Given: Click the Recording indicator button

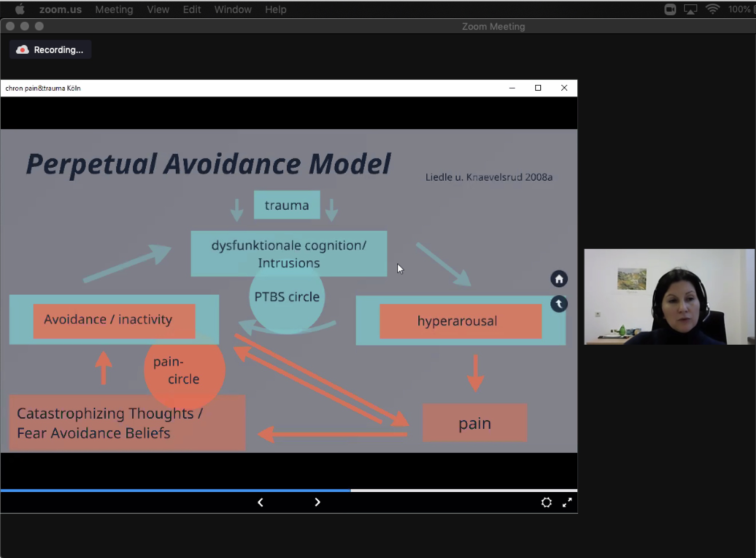Looking at the screenshot, I should point(50,50).
